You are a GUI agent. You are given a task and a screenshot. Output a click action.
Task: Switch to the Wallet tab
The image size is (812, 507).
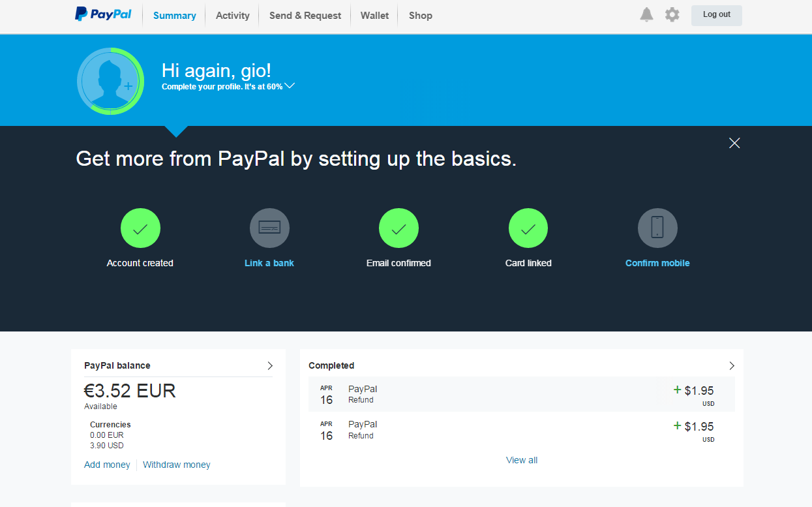coord(375,16)
